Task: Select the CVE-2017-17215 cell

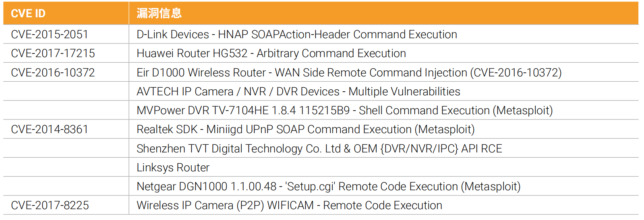Action: click(x=53, y=53)
